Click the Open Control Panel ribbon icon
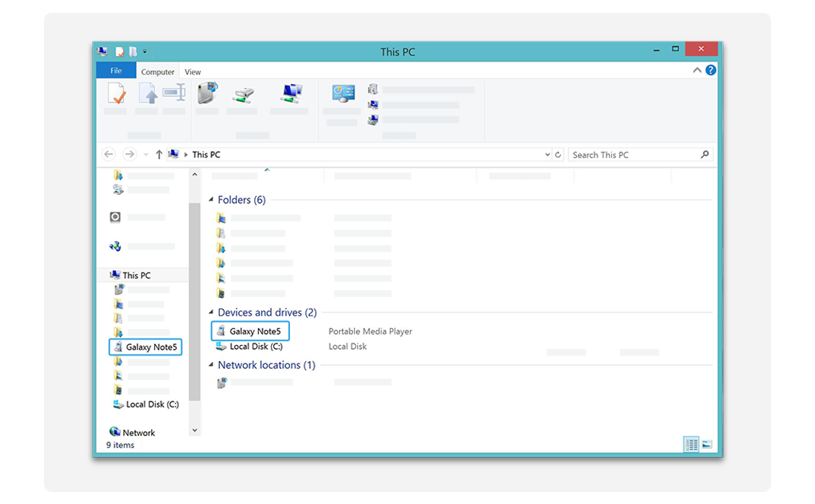Viewport: 815px width, 504px height. point(343,93)
